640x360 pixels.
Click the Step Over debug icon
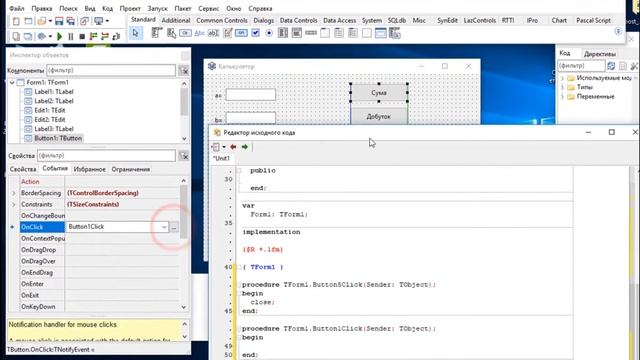105,36
